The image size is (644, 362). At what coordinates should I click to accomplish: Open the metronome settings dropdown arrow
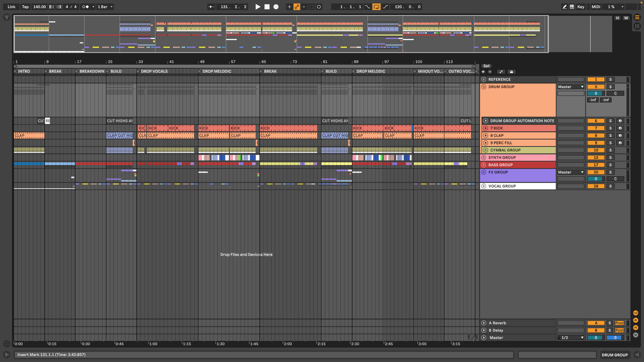point(93,7)
